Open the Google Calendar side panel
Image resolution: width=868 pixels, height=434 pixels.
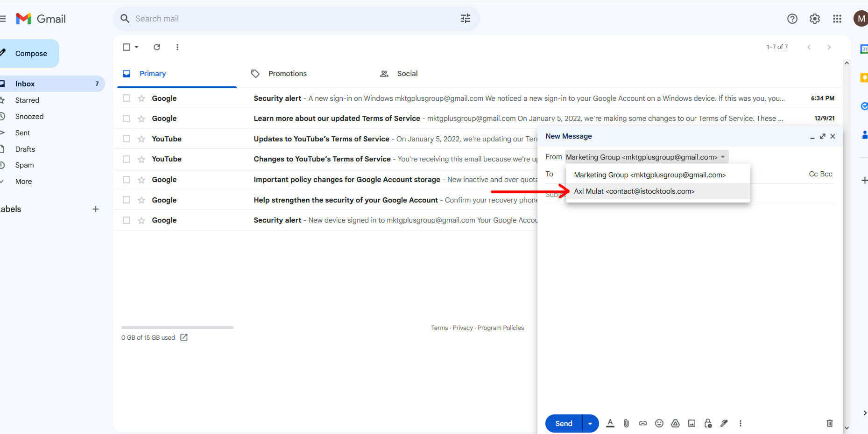864,49
